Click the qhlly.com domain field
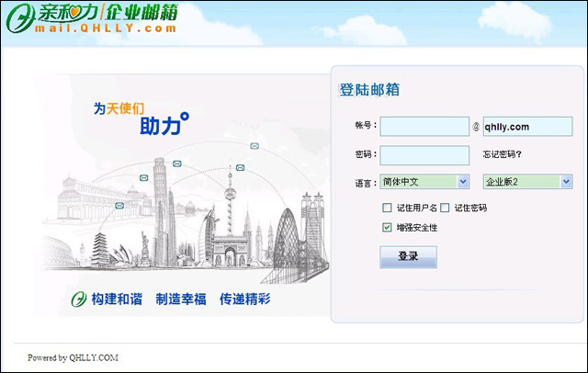The height and width of the screenshot is (373, 588). click(526, 127)
